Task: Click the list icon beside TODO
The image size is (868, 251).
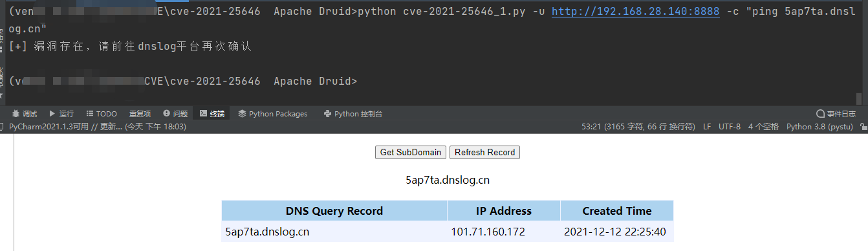Action: coord(90,113)
